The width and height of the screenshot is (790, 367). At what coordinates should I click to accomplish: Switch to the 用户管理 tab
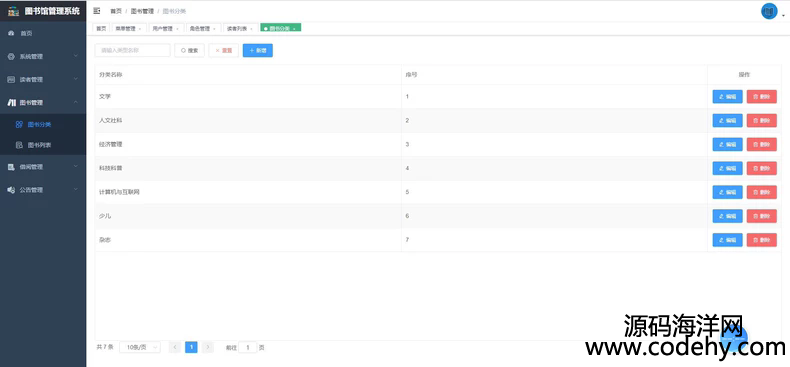coord(162,29)
